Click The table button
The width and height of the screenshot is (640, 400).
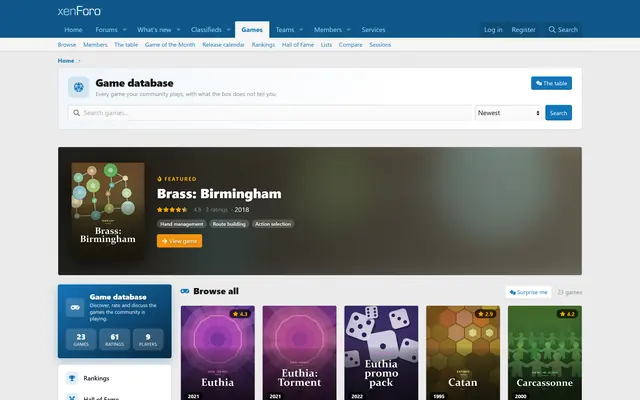[551, 83]
